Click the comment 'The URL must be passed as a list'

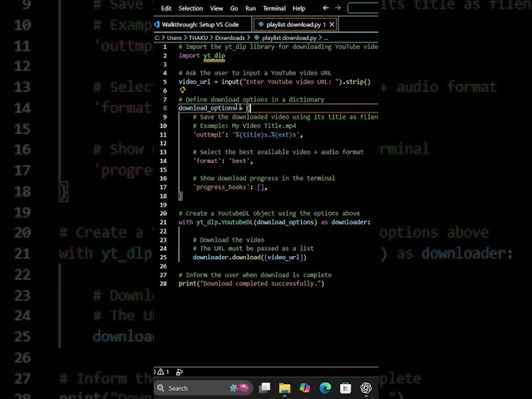[253, 249]
